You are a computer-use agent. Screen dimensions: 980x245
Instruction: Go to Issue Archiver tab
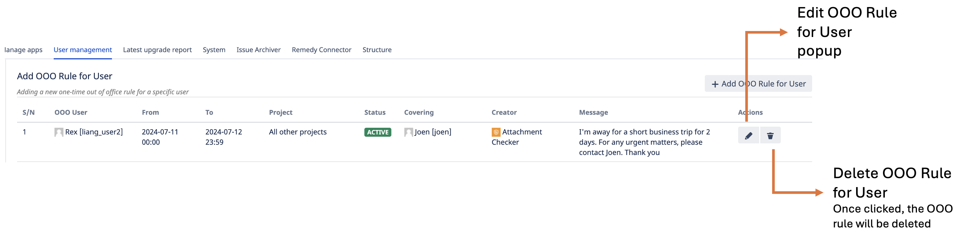click(258, 50)
